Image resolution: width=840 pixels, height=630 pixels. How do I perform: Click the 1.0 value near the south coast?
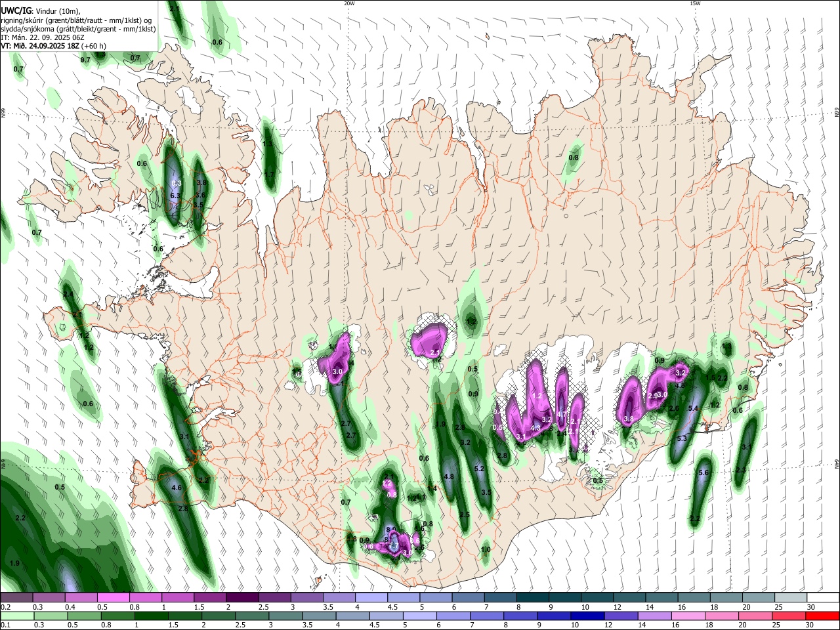point(486,550)
